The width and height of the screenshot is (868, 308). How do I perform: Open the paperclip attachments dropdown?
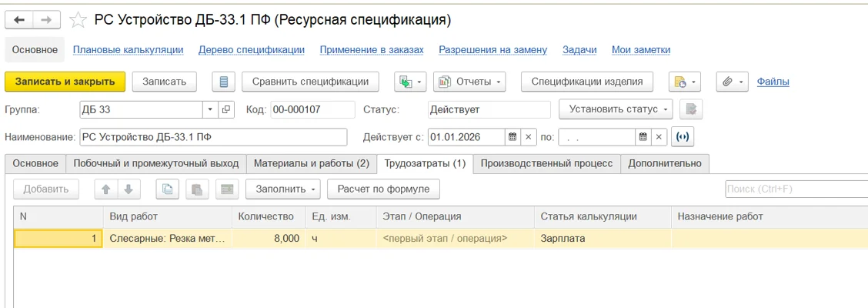(733, 82)
